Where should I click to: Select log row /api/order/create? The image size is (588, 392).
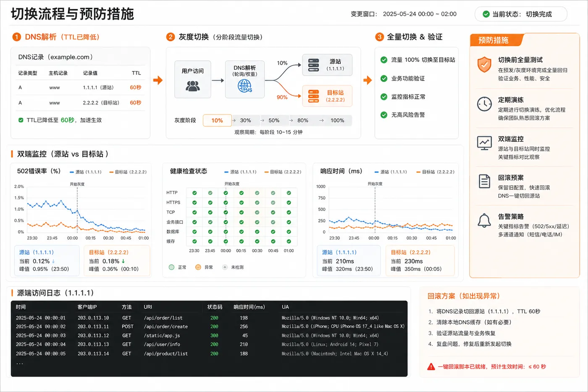pyautogui.click(x=209, y=326)
